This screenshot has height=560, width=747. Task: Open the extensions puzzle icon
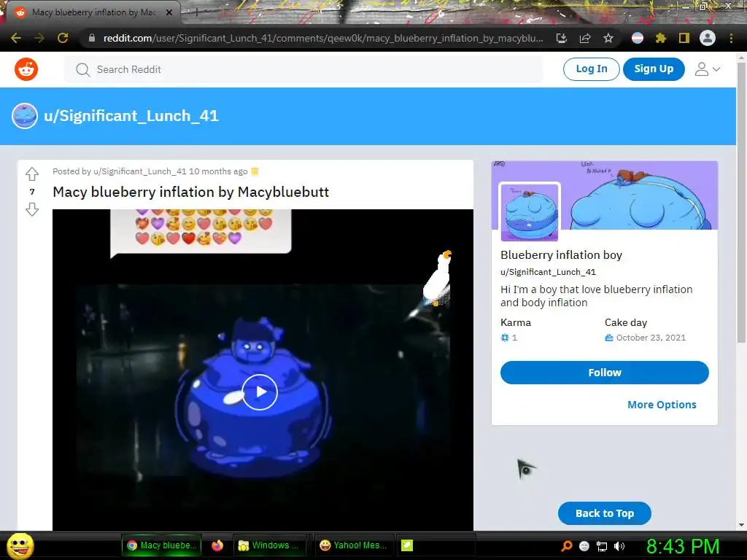[x=660, y=38]
